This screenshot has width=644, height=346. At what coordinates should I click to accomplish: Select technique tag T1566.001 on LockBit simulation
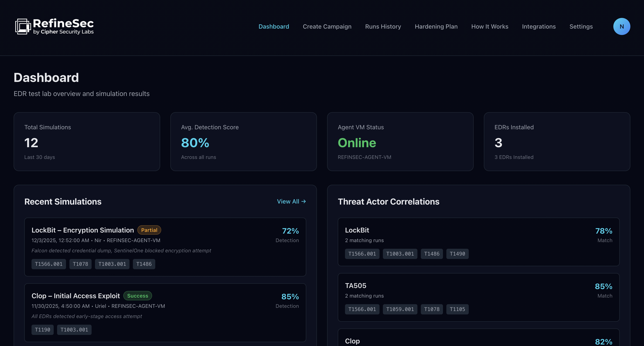click(x=49, y=264)
